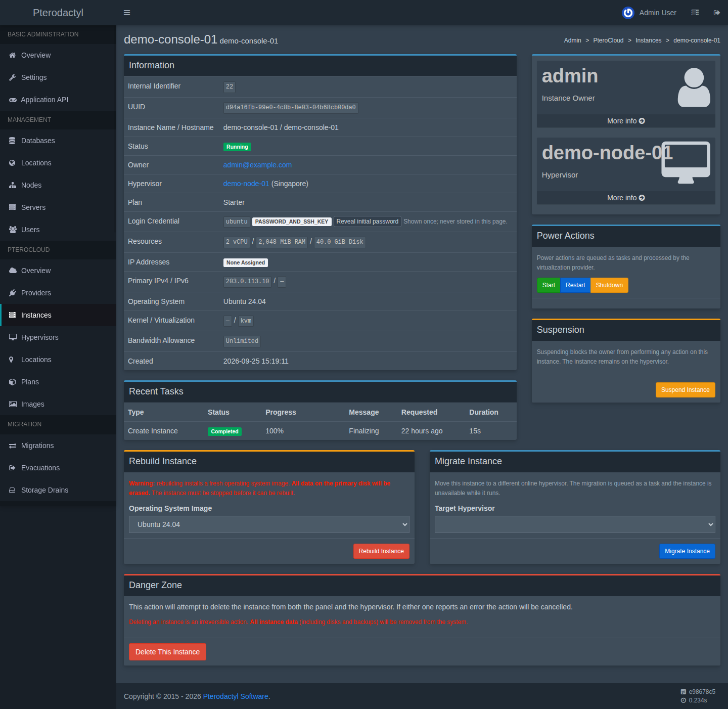Select Plans in the sidebar menu
The height and width of the screenshot is (709, 728).
58,382
